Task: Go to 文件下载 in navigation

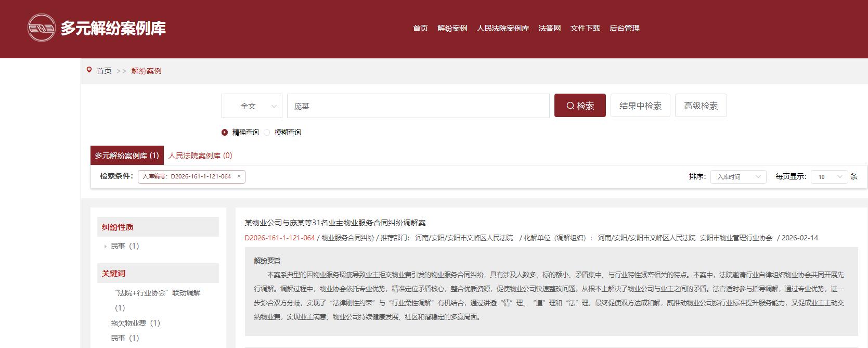Action: point(585,28)
